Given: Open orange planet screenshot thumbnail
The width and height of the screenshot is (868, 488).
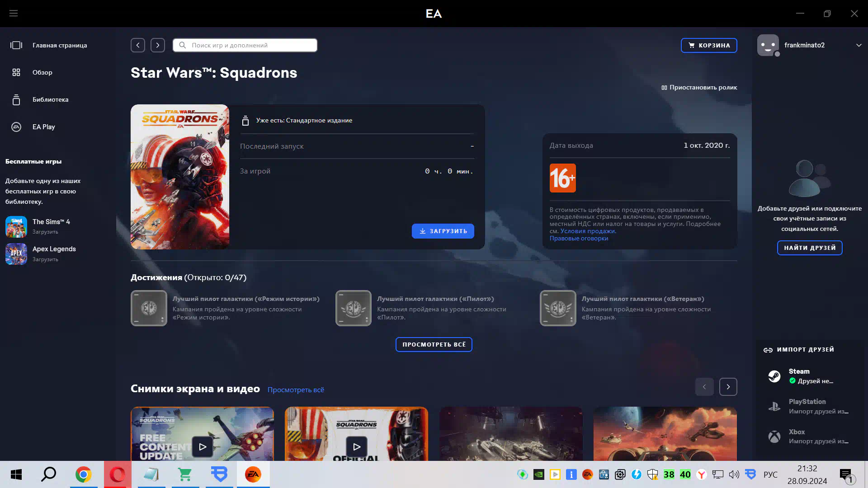Looking at the screenshot, I should pyautogui.click(x=665, y=434).
